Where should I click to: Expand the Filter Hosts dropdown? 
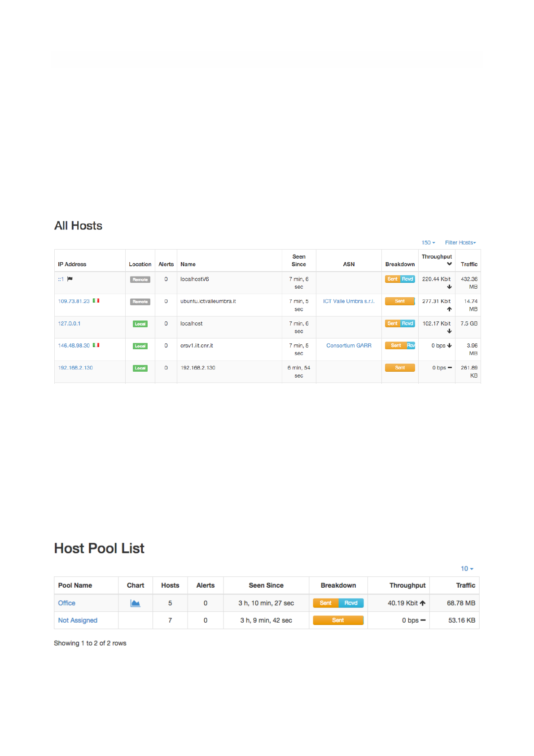click(460, 242)
